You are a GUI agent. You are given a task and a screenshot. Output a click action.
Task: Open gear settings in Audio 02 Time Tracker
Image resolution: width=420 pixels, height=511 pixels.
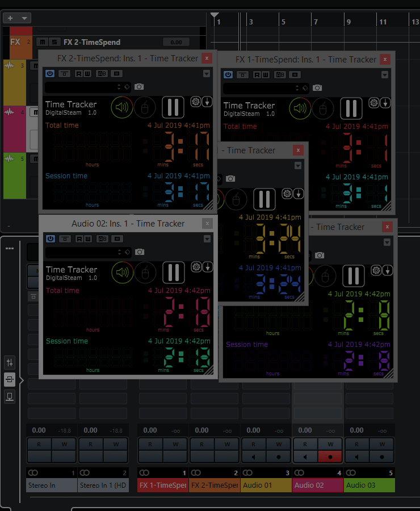[x=196, y=267]
